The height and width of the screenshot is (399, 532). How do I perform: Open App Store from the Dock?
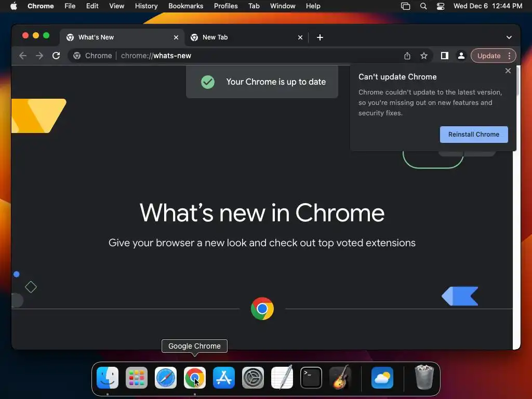(x=224, y=378)
